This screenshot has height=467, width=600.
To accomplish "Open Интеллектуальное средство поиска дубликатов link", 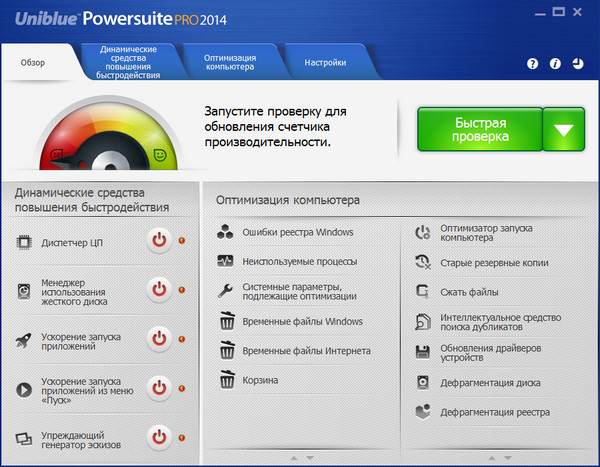I will tap(501, 322).
